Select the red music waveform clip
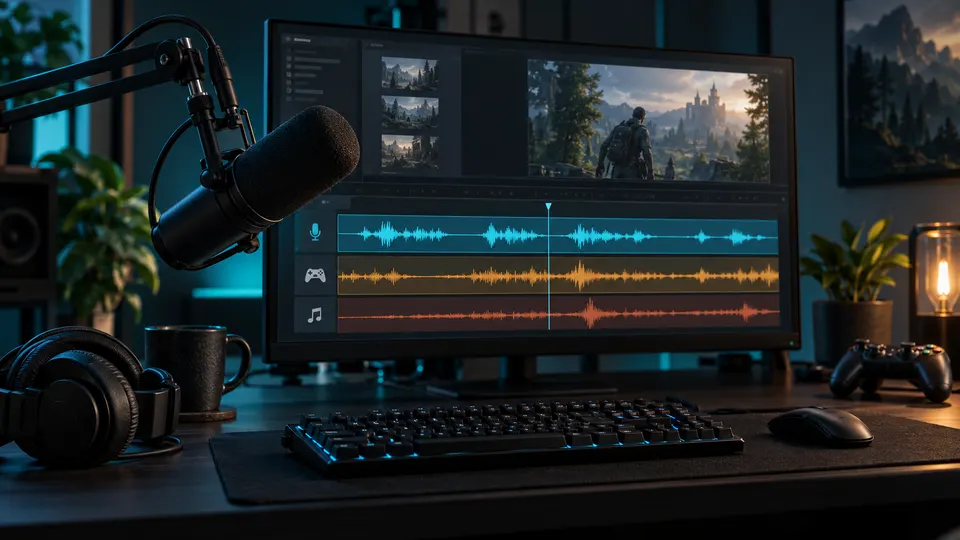 click(558, 313)
